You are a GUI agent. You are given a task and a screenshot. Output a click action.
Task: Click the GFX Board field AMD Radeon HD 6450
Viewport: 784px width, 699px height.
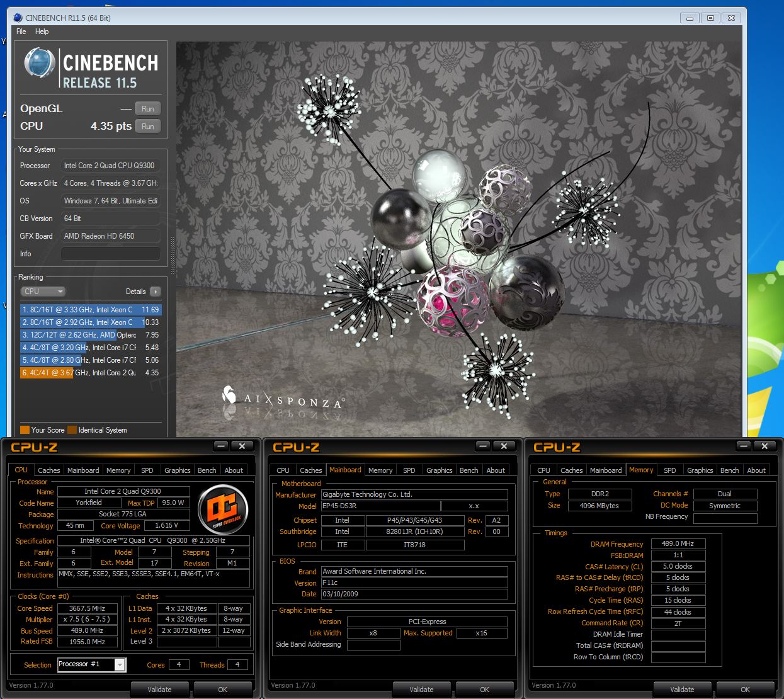pyautogui.click(x=110, y=236)
